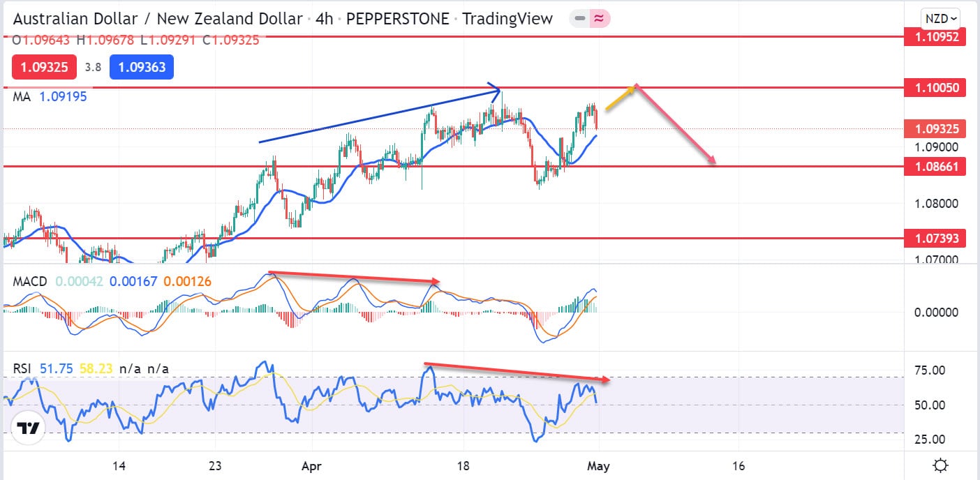
Task: Select the MA indicator legend
Action: [22, 97]
